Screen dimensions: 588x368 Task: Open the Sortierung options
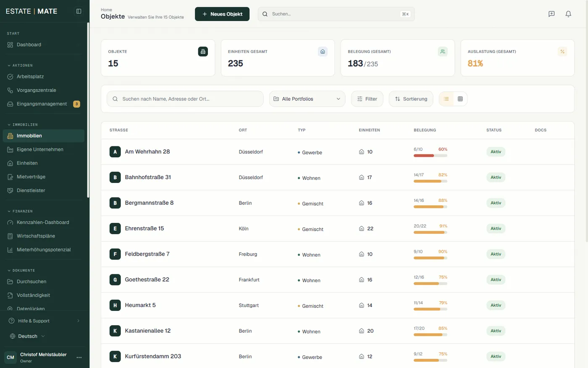[411, 99]
